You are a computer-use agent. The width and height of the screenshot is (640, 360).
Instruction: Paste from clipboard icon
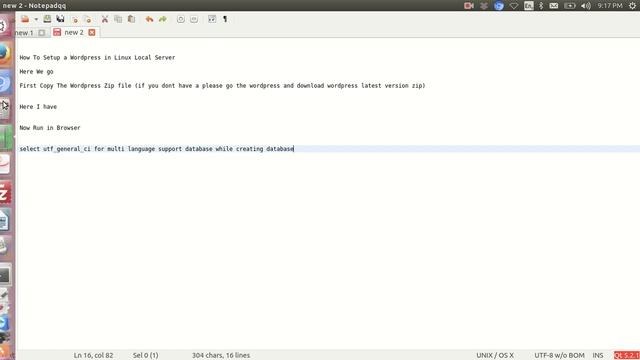(x=131, y=19)
